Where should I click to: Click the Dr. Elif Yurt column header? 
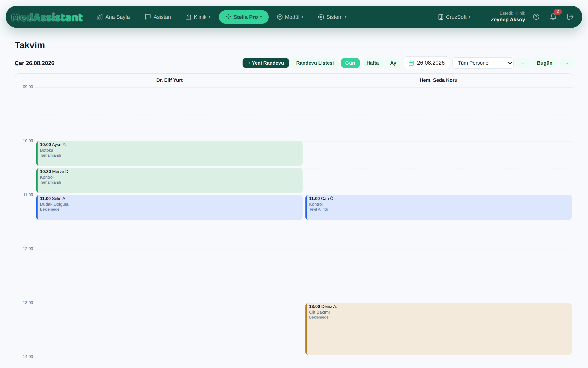pyautogui.click(x=169, y=80)
